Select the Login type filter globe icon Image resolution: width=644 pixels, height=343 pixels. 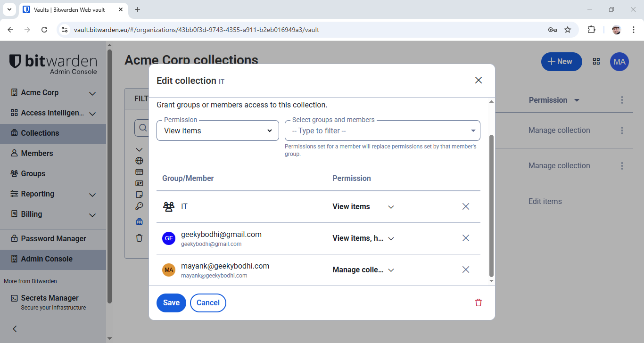tap(139, 161)
